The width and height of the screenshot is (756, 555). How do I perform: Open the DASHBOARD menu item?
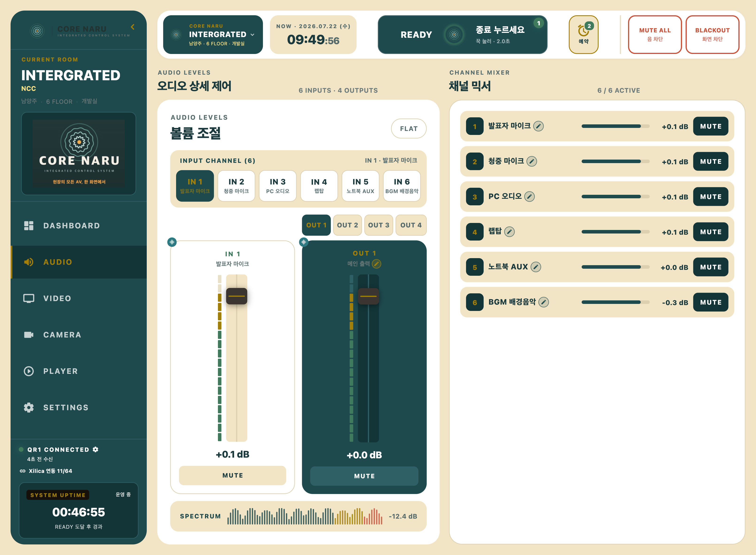(x=79, y=226)
